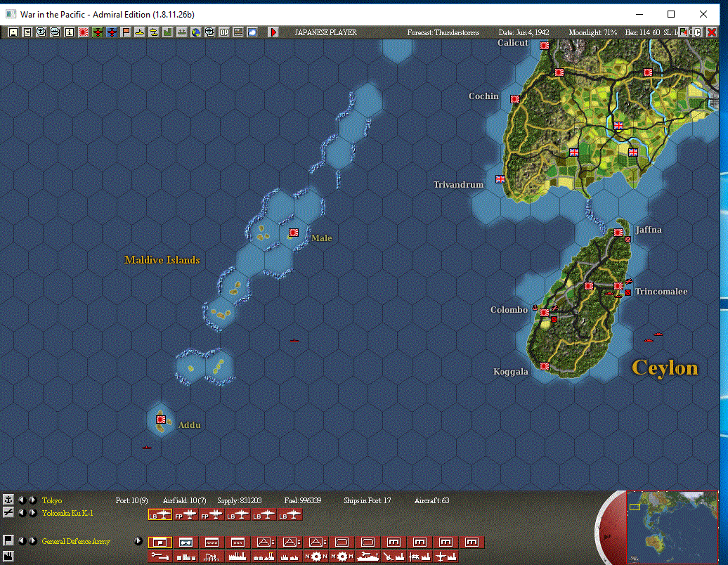Image resolution: width=728 pixels, height=565 pixels.
Task: Click the red arrow end turn button
Action: point(273,32)
